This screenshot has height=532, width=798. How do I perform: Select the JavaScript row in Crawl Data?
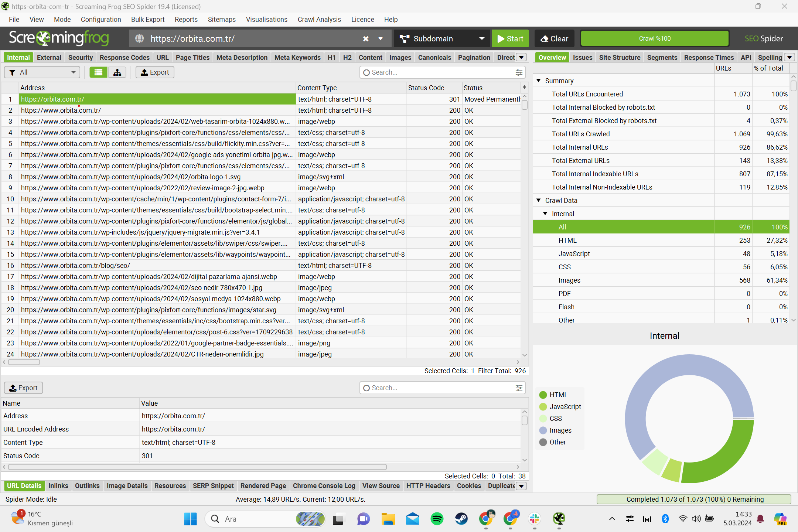pos(661,253)
